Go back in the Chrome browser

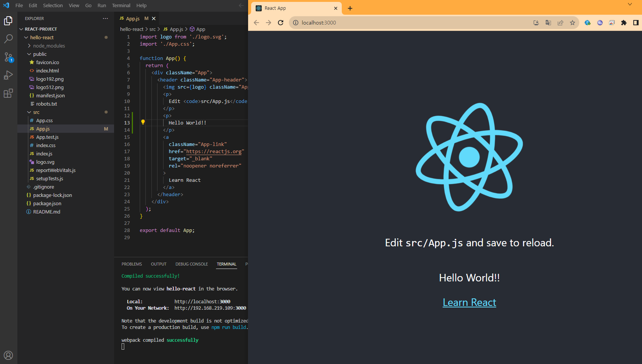click(256, 23)
